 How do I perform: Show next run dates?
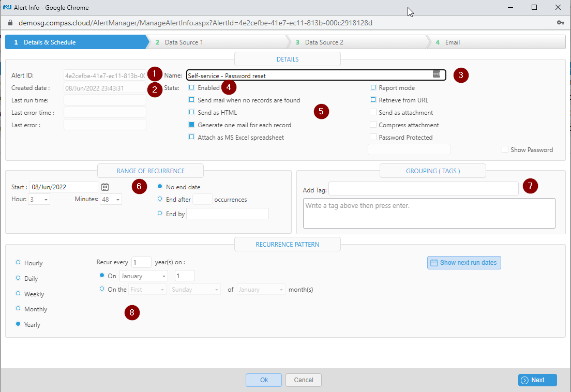pyautogui.click(x=464, y=263)
